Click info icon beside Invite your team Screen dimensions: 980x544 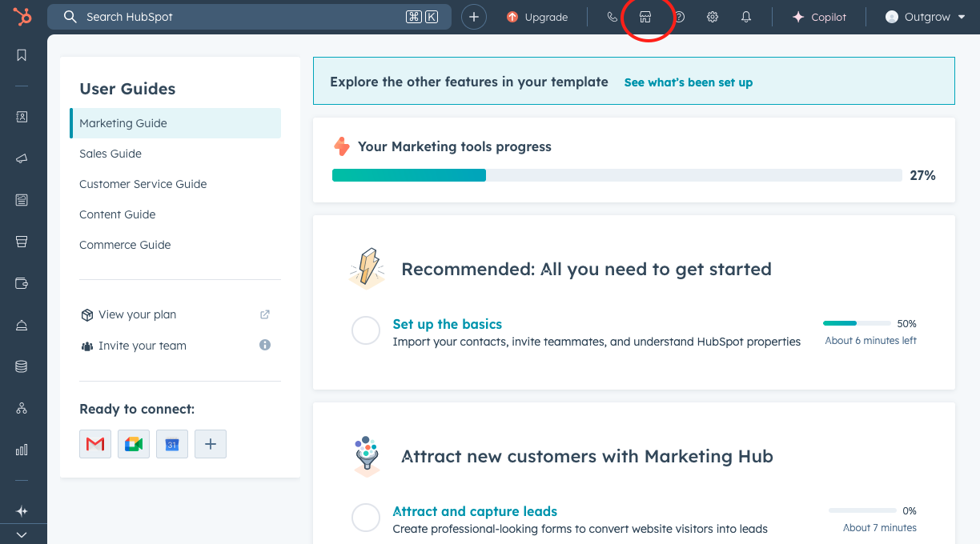coord(265,345)
